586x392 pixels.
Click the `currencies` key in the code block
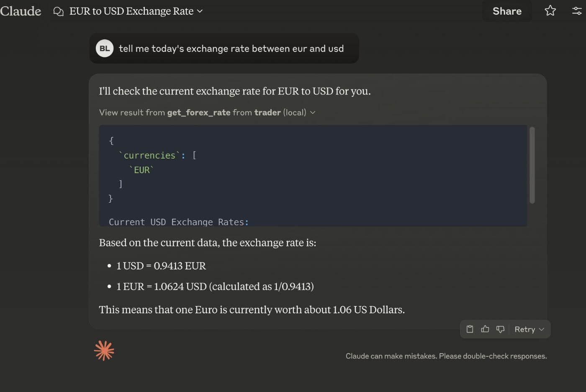tap(149, 156)
